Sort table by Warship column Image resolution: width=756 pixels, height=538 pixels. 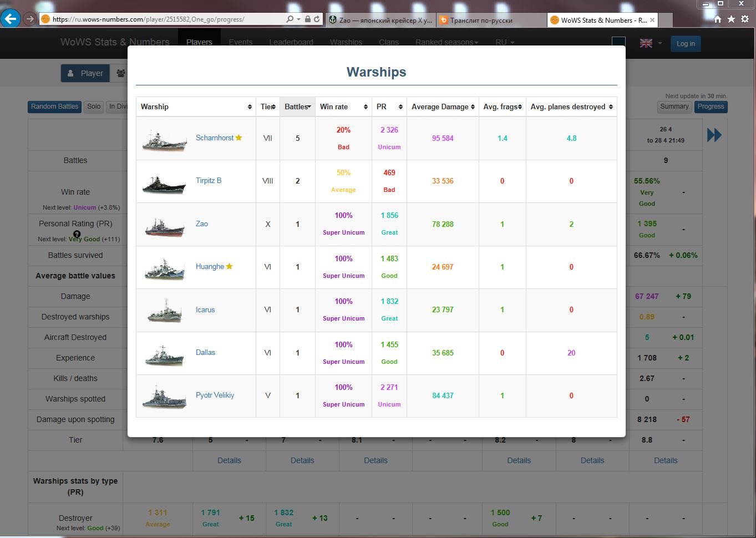(x=196, y=106)
